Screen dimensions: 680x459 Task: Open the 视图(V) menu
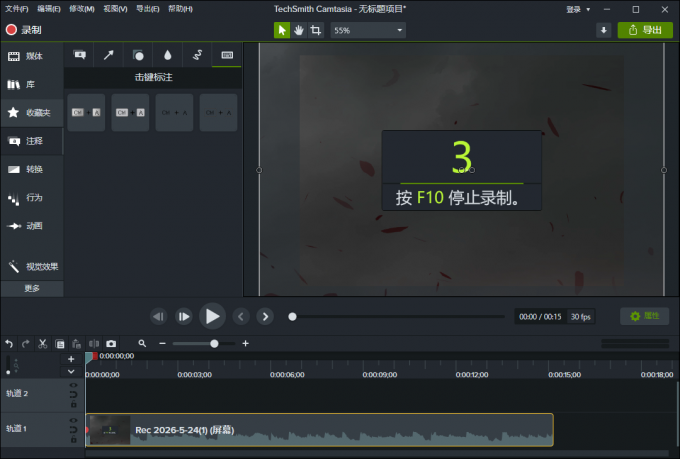(115, 9)
